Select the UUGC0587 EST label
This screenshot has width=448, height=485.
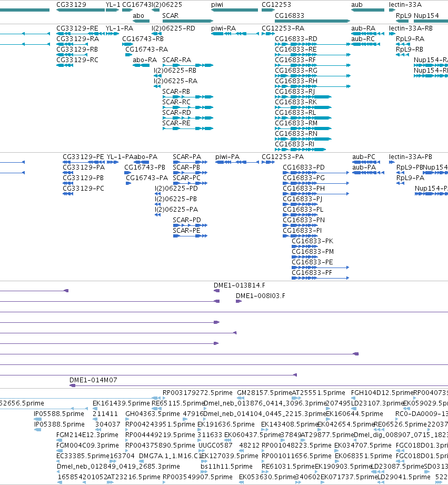pyautogui.click(x=215, y=445)
